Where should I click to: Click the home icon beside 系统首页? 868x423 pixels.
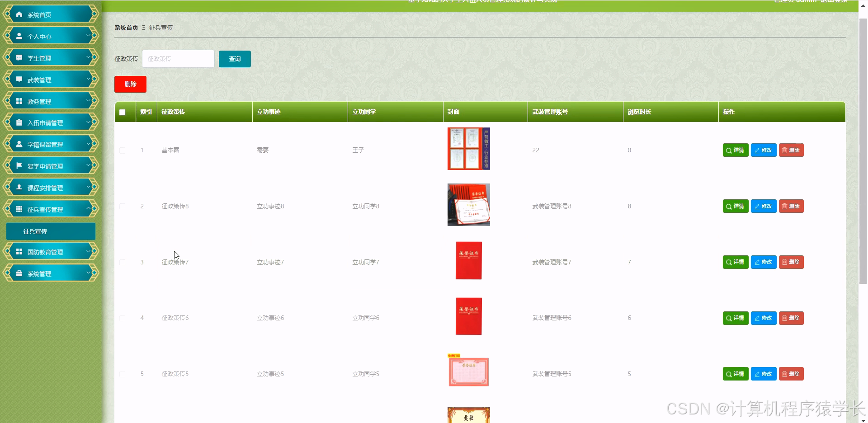coord(19,14)
